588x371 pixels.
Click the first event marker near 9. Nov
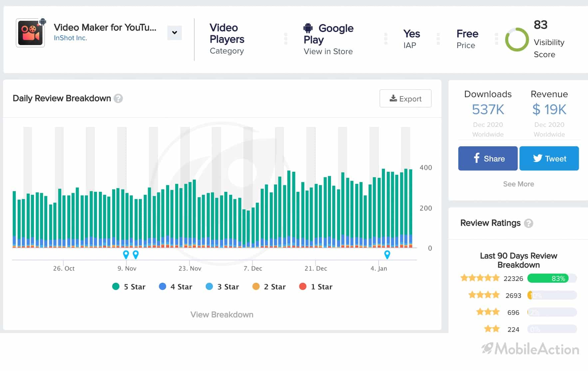click(126, 255)
